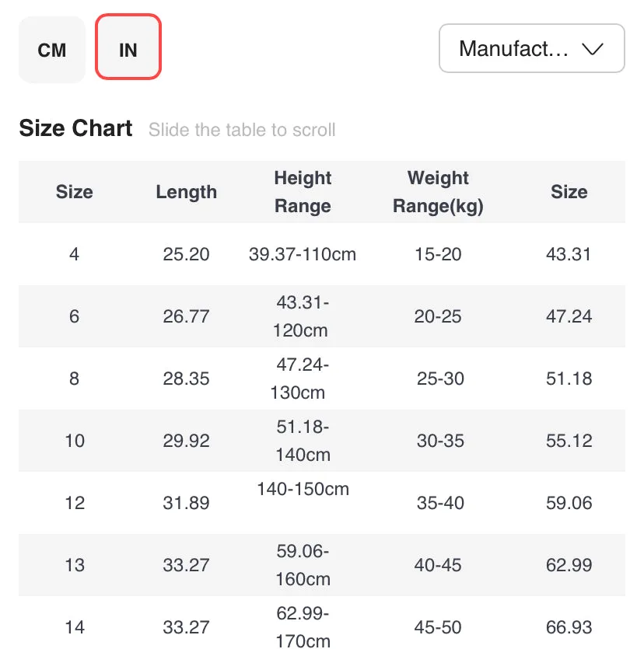Switch units to CM
This screenshot has height=649, width=644.
52,50
